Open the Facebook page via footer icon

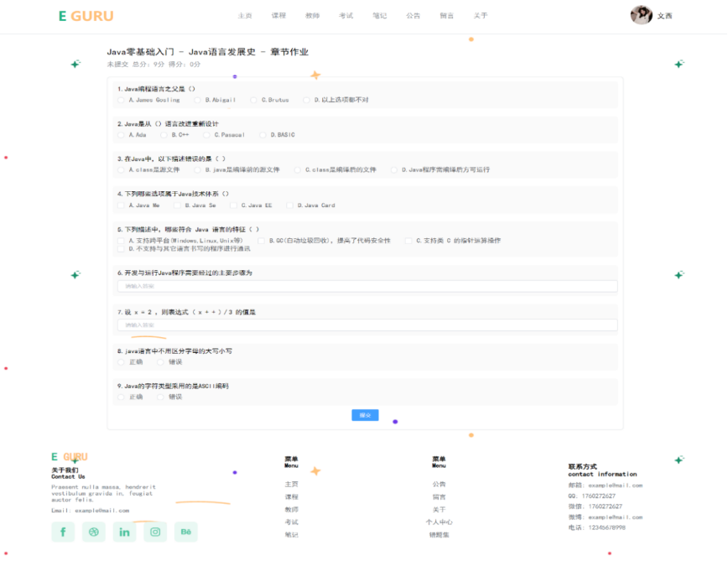[x=63, y=532]
